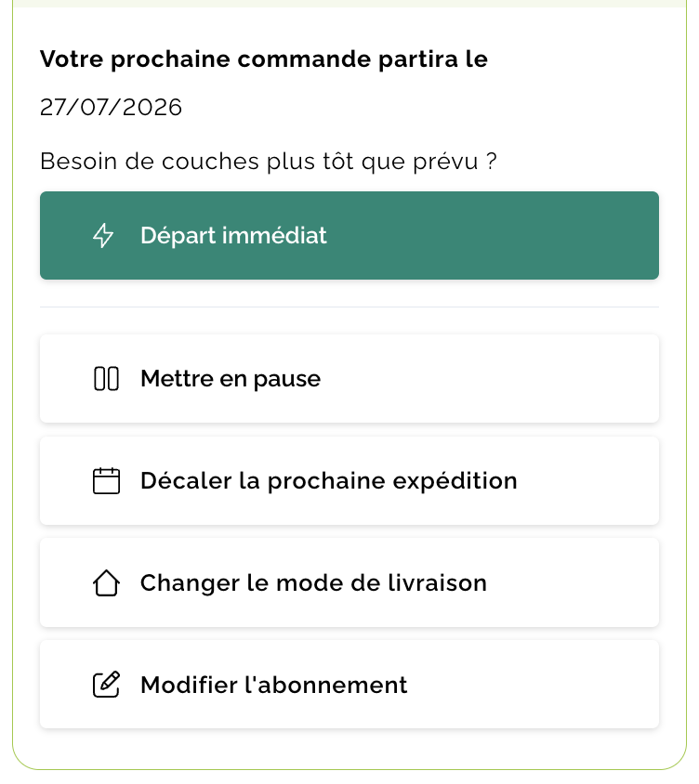Open Décaler la prochaine expédition
Viewport: 699px width, 784px height.
349,481
